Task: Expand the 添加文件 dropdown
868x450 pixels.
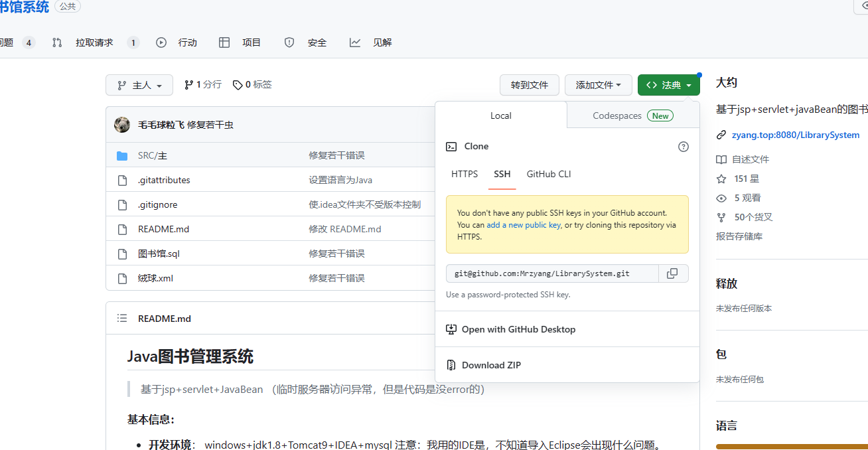Action: [x=599, y=85]
